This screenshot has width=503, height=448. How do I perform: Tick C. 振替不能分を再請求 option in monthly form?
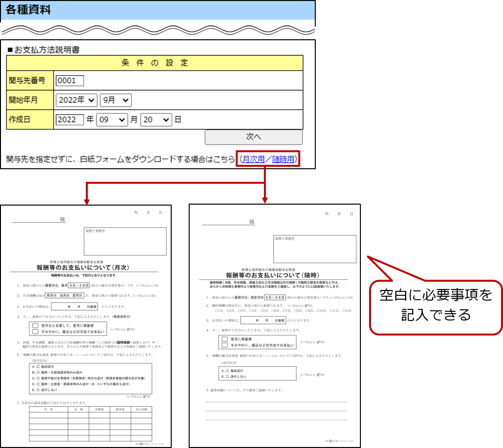(38, 378)
